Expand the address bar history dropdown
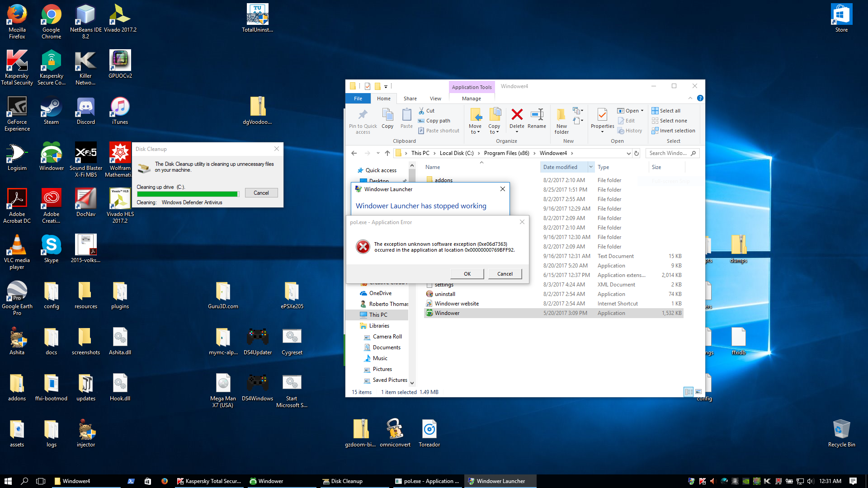The width and height of the screenshot is (868, 488). point(628,153)
